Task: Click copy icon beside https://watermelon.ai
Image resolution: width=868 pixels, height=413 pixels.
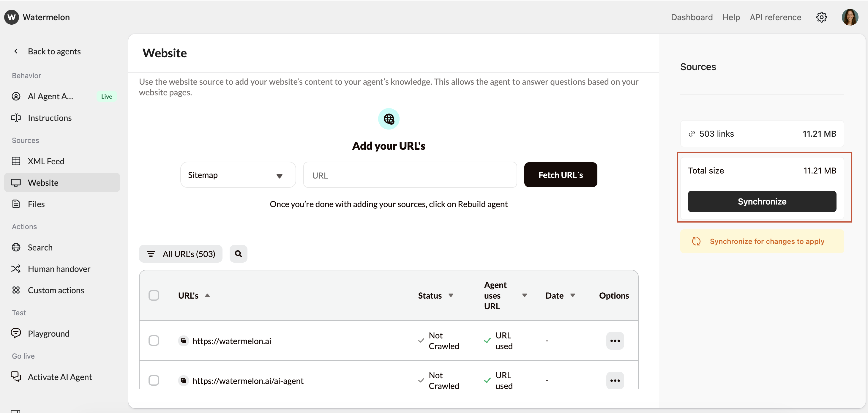Action: coord(183,341)
